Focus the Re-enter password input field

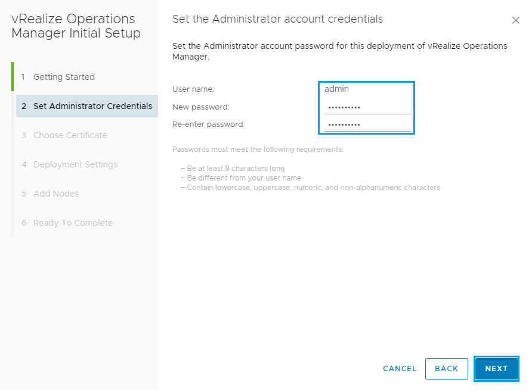click(367, 125)
